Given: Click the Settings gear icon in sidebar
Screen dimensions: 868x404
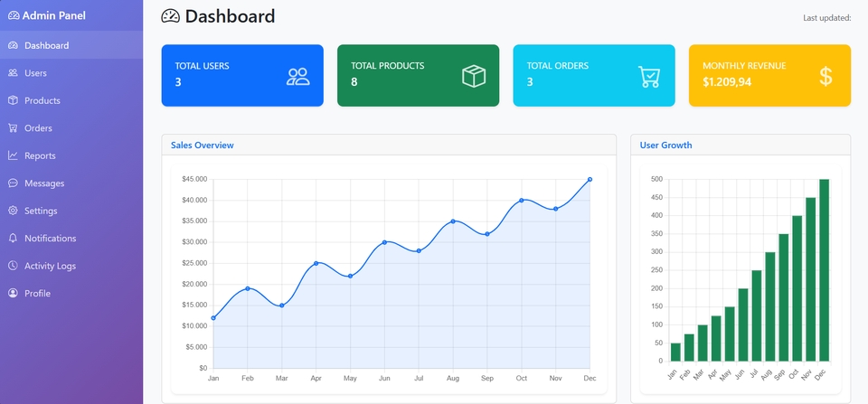Looking at the screenshot, I should [x=13, y=211].
